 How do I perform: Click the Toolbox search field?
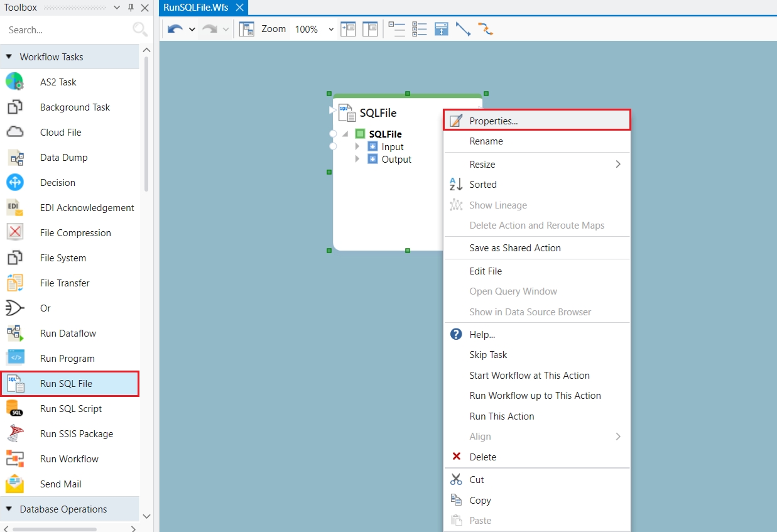point(66,30)
